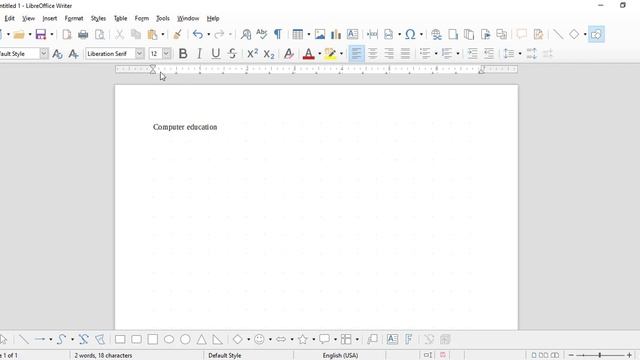Toggle draw functions toolbar button
The width and height of the screenshot is (640, 360).
click(x=596, y=34)
